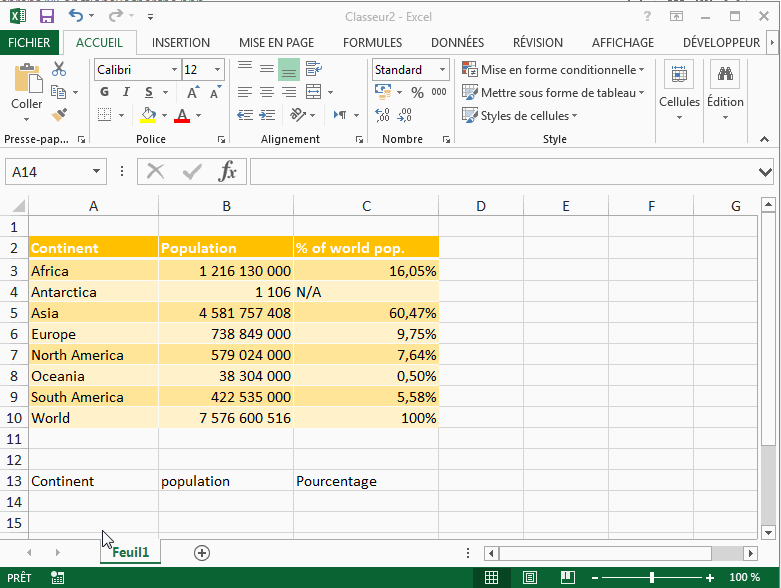781x588 pixels.
Task: Select the Feuil1 sheet tab
Action: (x=130, y=552)
